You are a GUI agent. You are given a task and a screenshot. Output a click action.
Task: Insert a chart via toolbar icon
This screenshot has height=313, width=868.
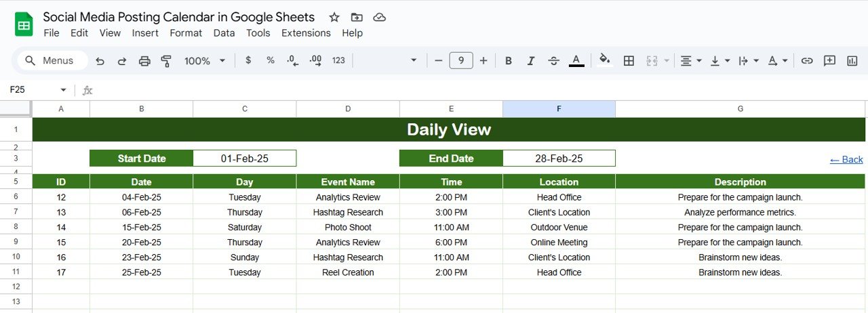click(x=852, y=61)
